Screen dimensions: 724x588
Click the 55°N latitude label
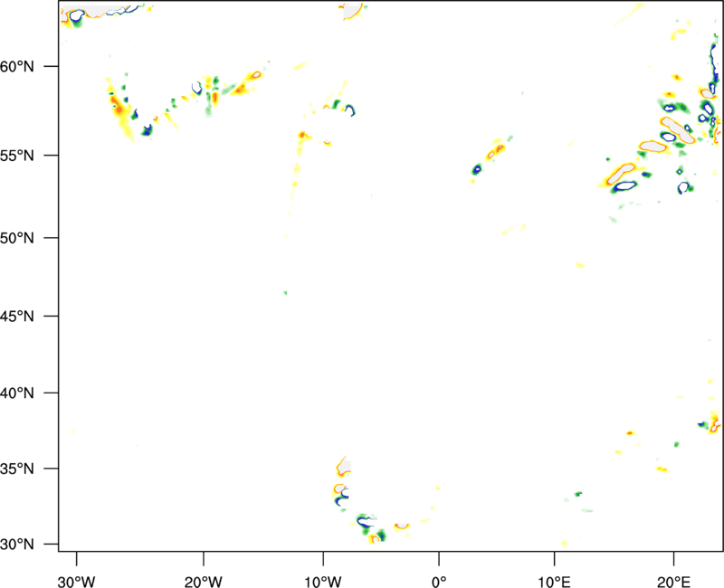17,156
